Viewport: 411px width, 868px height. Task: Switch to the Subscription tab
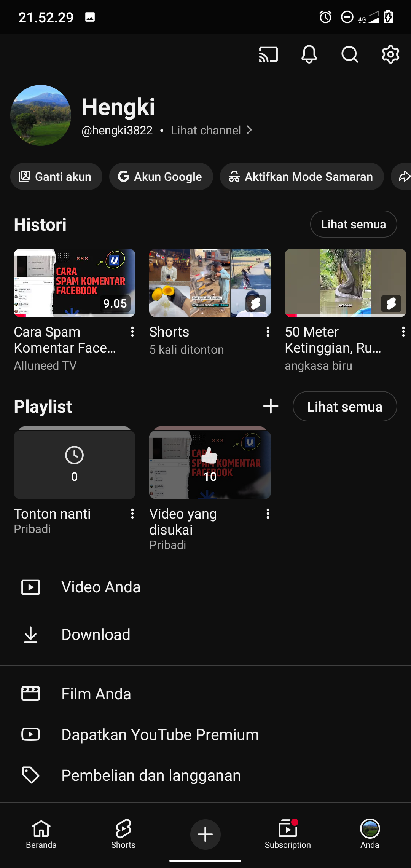coord(288,834)
